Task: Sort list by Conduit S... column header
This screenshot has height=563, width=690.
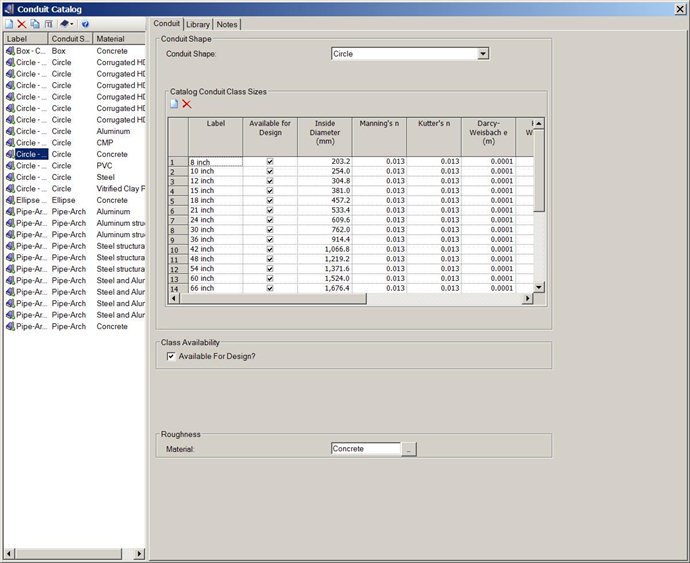Action: click(70, 39)
